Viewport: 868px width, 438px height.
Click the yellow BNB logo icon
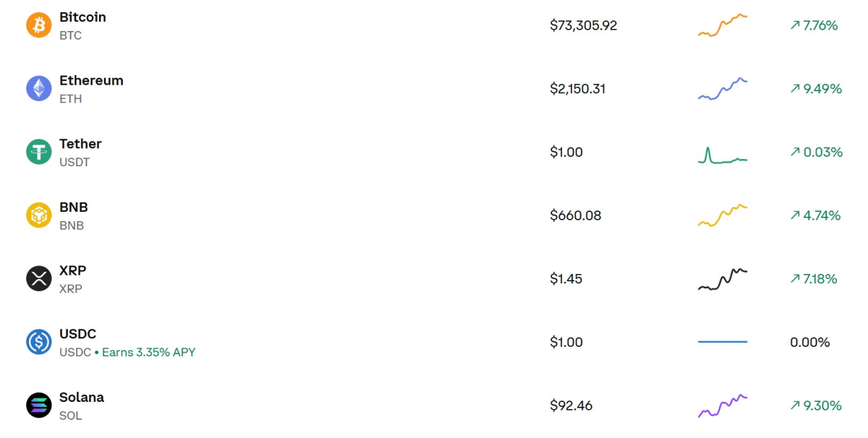tap(39, 215)
